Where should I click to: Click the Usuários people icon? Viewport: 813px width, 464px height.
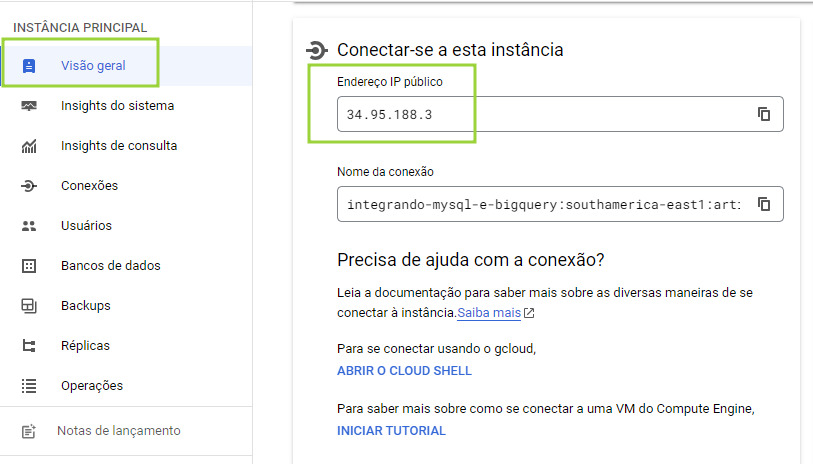point(29,226)
